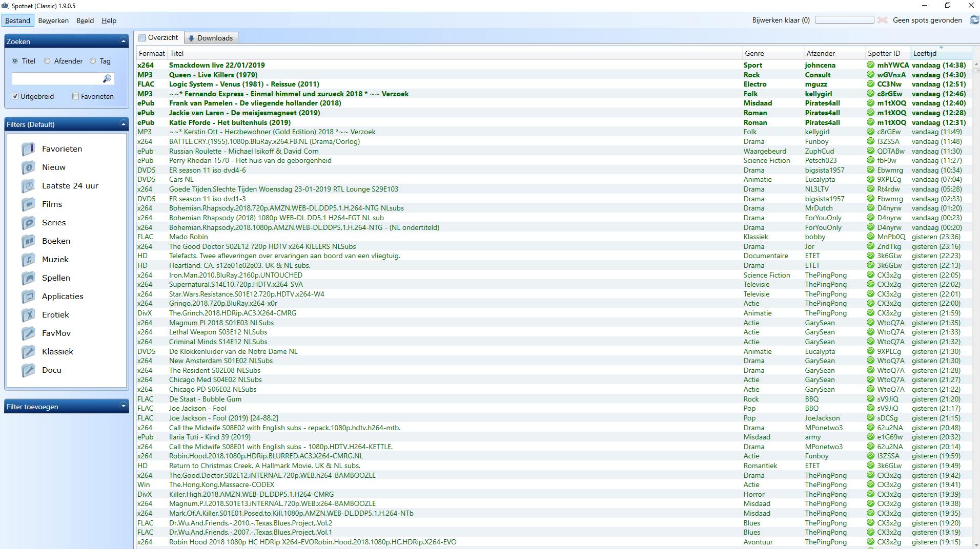Open the Bewerken menu
This screenshot has height=549, width=980.
point(53,20)
